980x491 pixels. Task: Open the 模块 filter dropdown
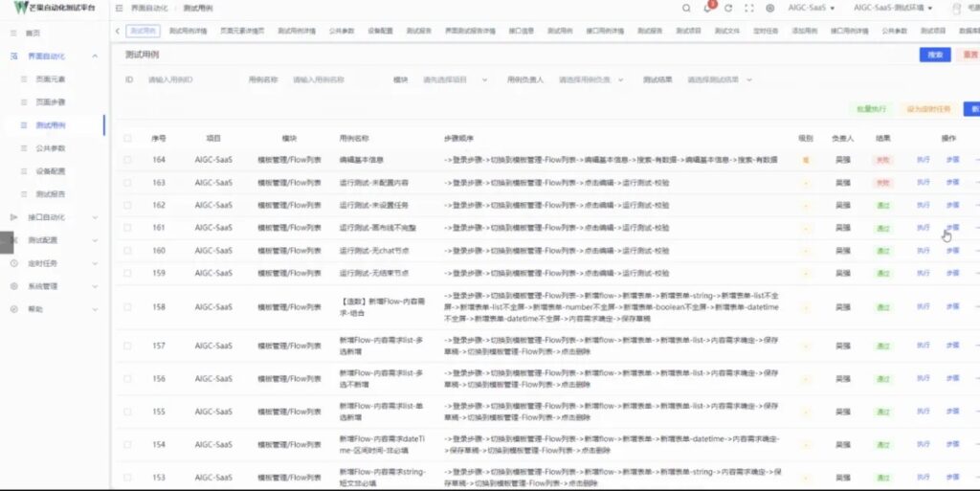(x=455, y=80)
